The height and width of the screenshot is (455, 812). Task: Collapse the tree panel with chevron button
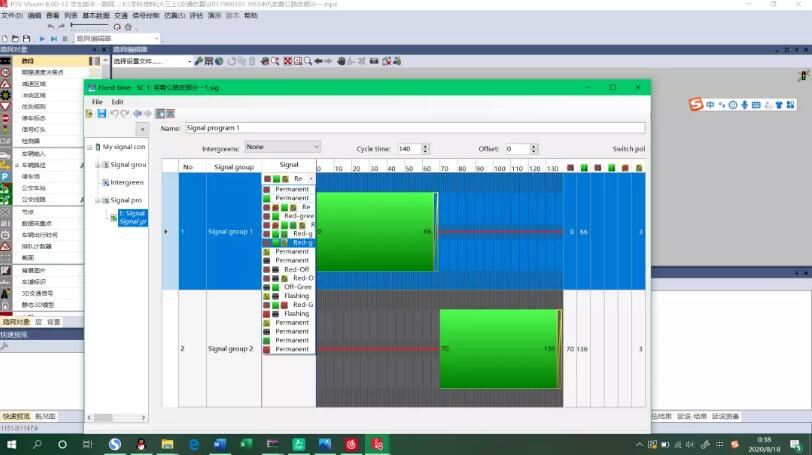[142, 129]
